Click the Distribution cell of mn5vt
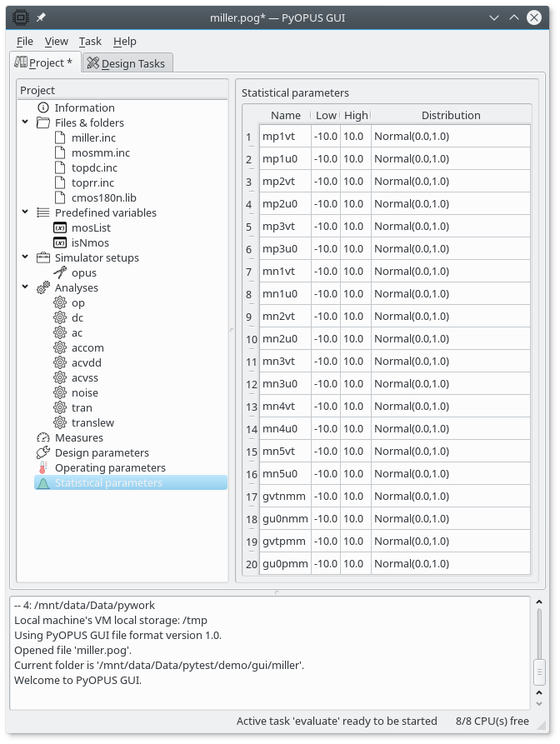The width and height of the screenshot is (560, 744). click(451, 452)
